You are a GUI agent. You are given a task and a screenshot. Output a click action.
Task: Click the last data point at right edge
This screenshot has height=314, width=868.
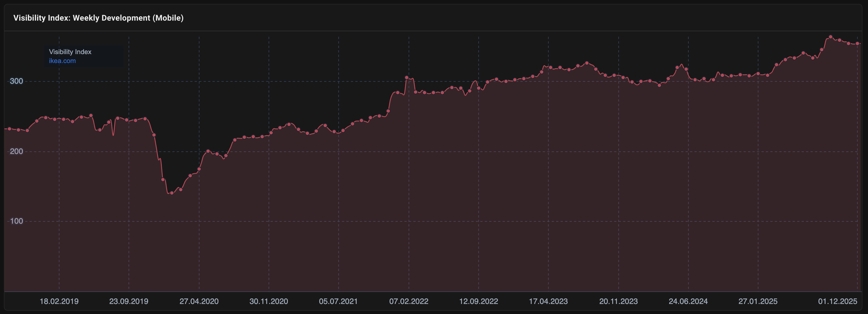coord(857,44)
